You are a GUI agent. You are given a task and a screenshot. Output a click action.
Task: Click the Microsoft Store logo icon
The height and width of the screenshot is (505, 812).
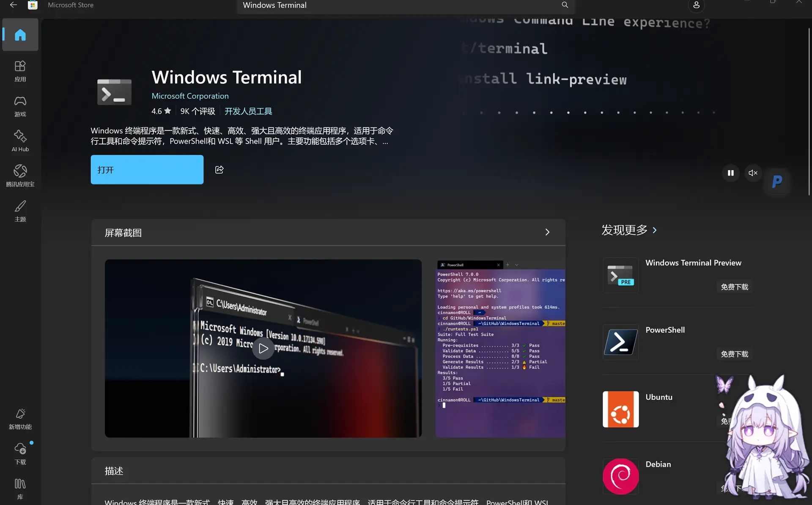click(33, 5)
